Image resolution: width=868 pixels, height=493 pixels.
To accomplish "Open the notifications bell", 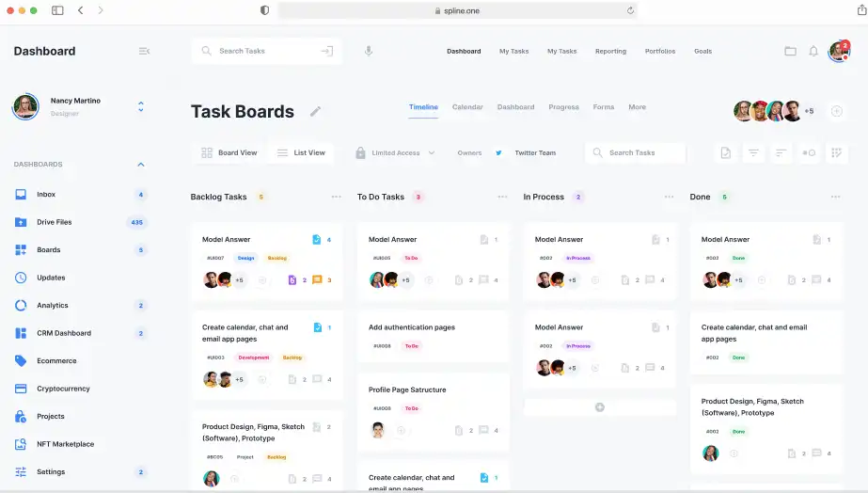I will pyautogui.click(x=813, y=51).
